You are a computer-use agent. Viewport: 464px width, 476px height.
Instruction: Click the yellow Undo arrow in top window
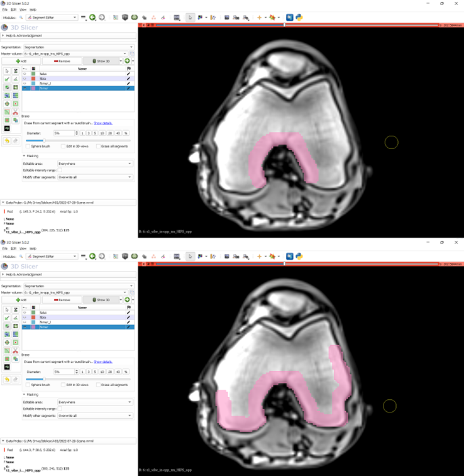point(7,141)
